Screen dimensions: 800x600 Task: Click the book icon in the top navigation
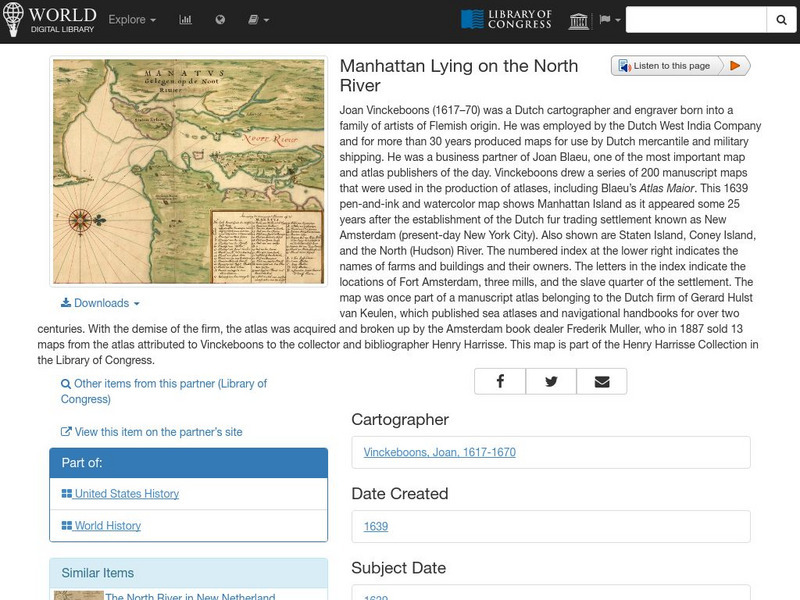253,18
